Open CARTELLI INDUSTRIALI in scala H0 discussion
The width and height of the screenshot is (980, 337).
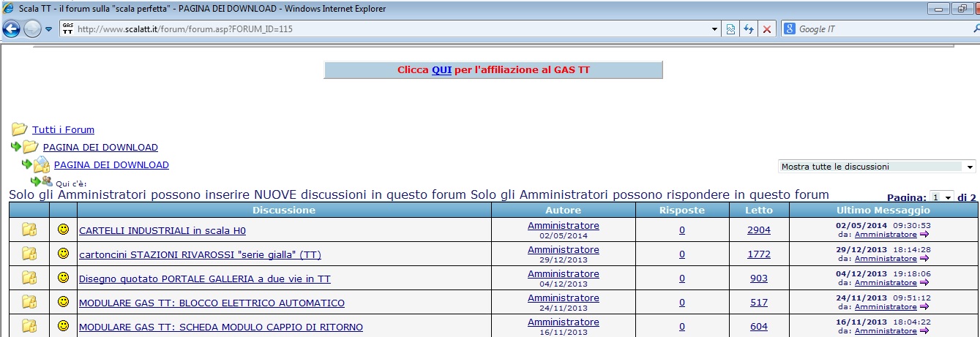162,230
